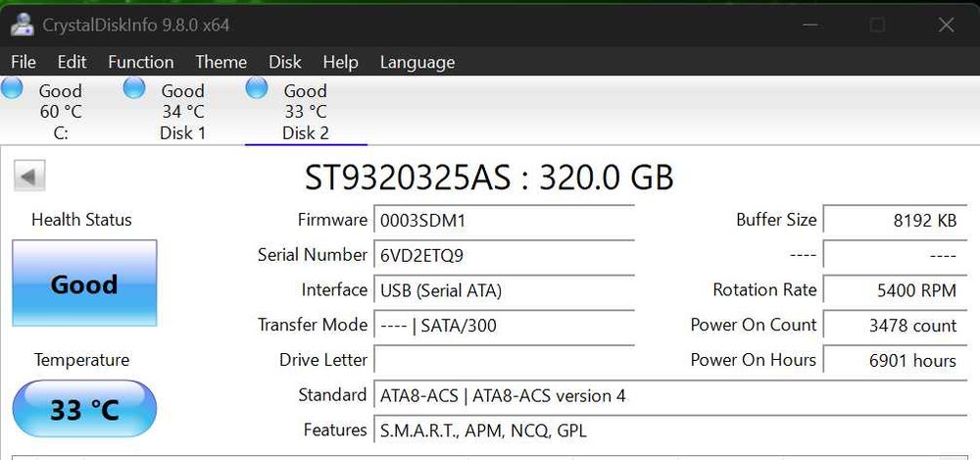
Task: Click the CrystalDiskInfo app icon in title bar
Action: (22, 25)
